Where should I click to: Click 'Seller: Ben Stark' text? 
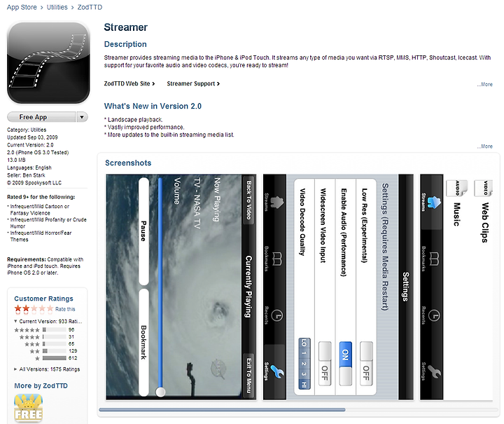click(x=26, y=175)
